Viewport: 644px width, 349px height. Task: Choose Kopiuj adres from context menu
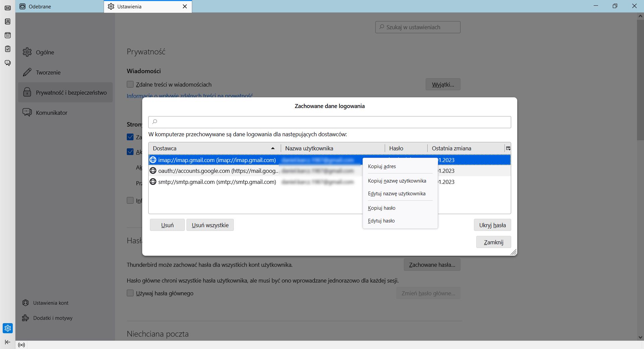tap(400, 166)
